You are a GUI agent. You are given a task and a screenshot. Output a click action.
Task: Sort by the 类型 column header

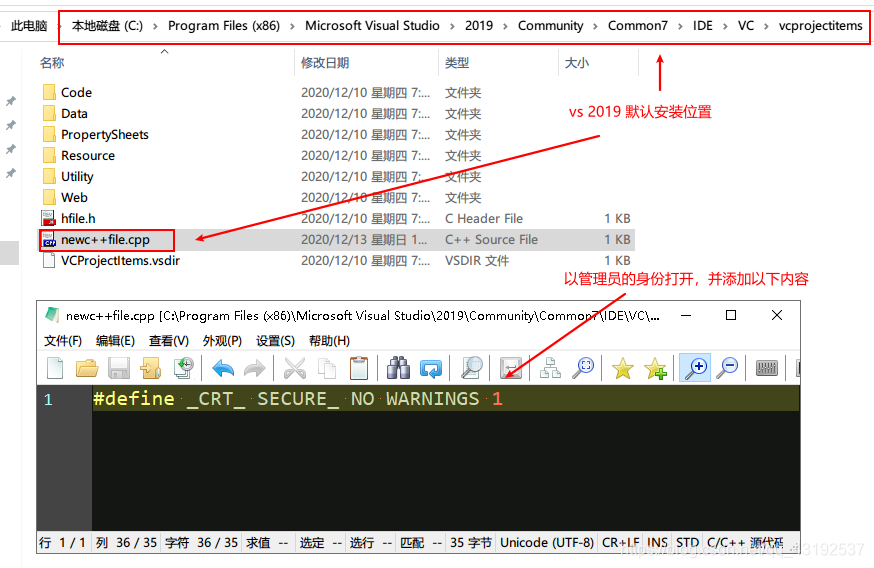point(457,62)
